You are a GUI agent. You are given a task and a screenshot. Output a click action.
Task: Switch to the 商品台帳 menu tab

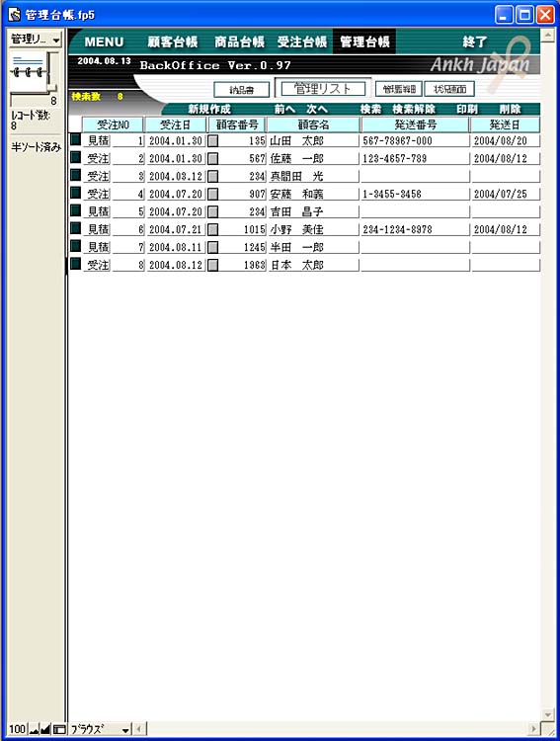tap(240, 42)
